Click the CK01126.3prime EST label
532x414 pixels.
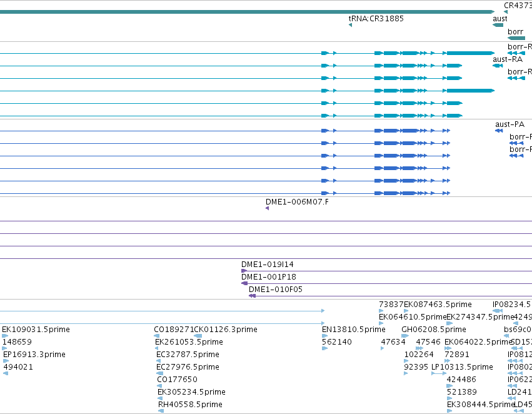click(x=226, y=330)
